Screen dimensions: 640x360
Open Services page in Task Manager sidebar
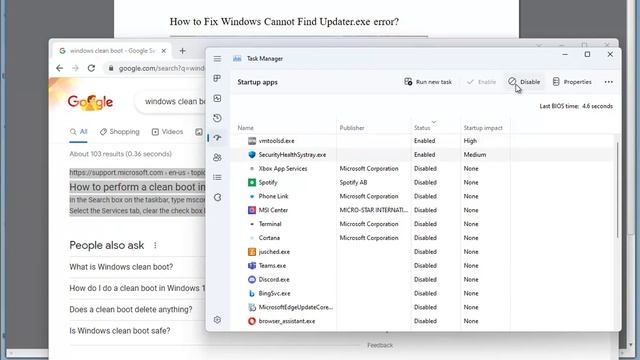pos(217,198)
